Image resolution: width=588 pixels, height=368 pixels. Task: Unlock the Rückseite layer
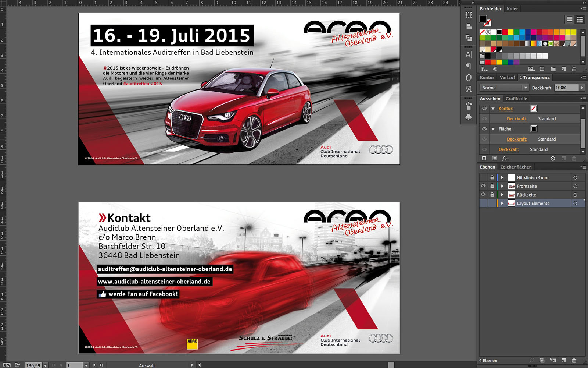[x=492, y=195]
